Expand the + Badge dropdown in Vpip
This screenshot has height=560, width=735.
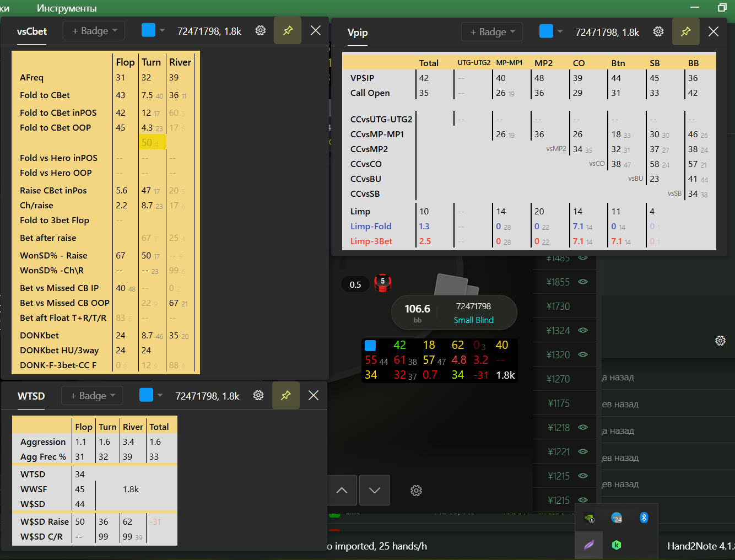coord(492,32)
